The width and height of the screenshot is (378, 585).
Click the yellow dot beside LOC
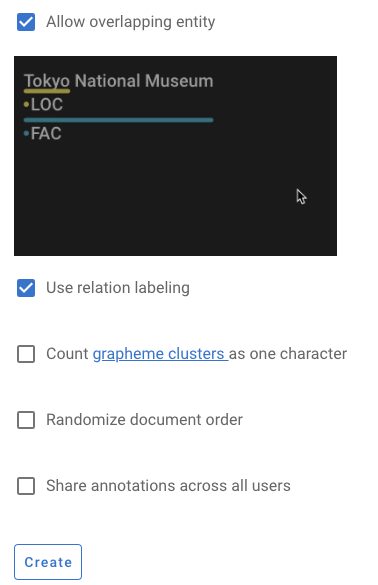26,104
